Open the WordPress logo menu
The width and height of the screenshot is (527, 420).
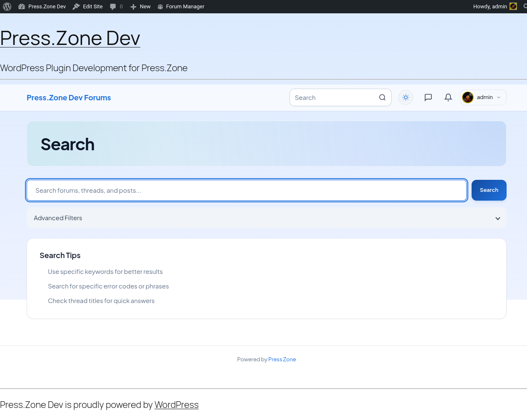pyautogui.click(x=7, y=7)
